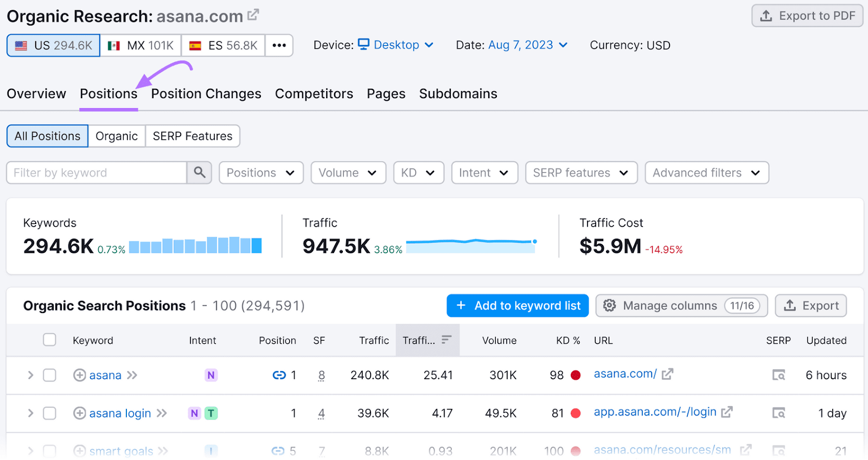This screenshot has height=460, width=868.
Task: Click the plus icon beside asana login
Action: (80, 413)
